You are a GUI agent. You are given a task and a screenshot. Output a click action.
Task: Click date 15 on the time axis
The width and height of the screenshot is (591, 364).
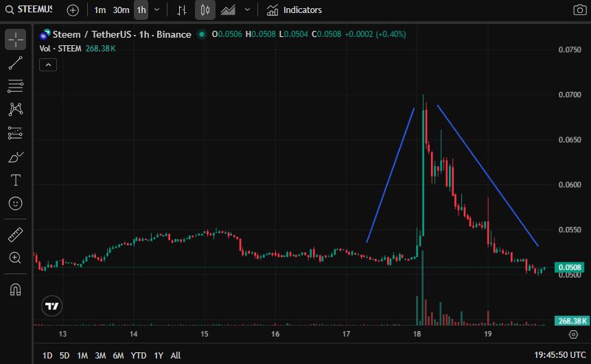[205, 334]
